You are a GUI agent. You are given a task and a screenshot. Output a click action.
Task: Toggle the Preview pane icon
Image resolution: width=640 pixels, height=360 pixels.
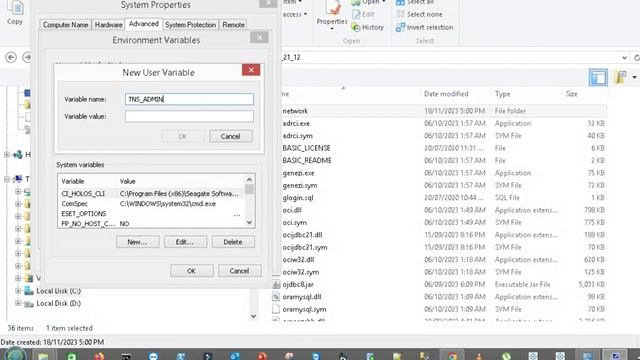598,77
